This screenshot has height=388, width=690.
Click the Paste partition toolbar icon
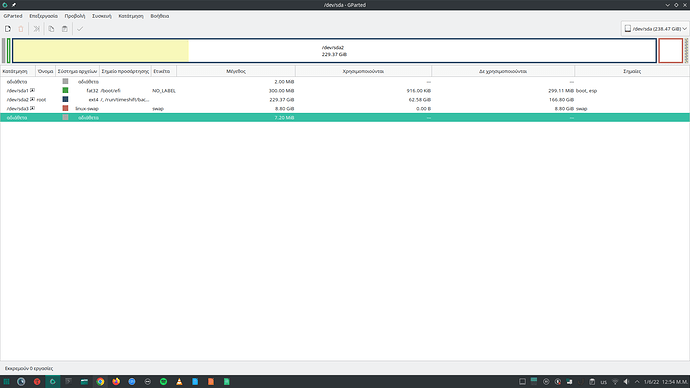click(65, 29)
